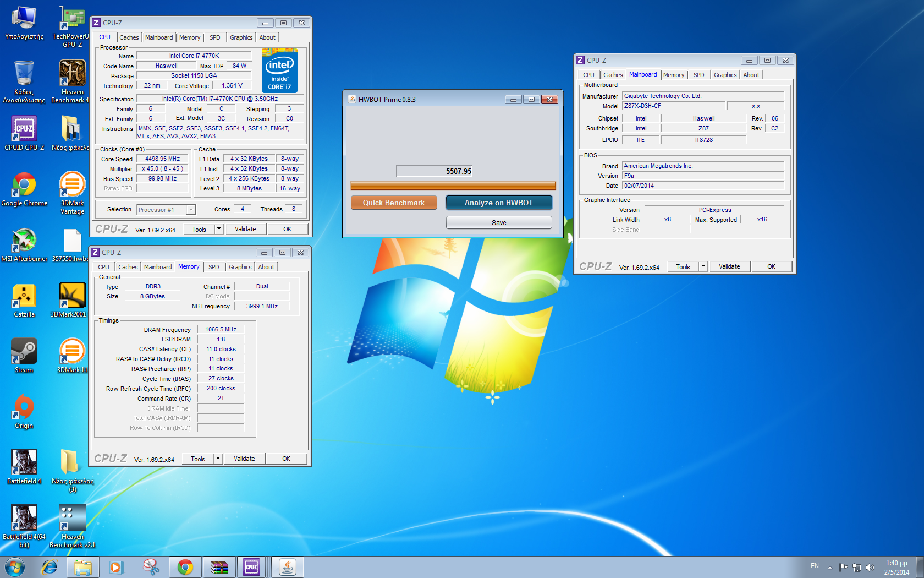
Task: Select 3DMark Vantage desktop shortcut
Action: pos(72,193)
